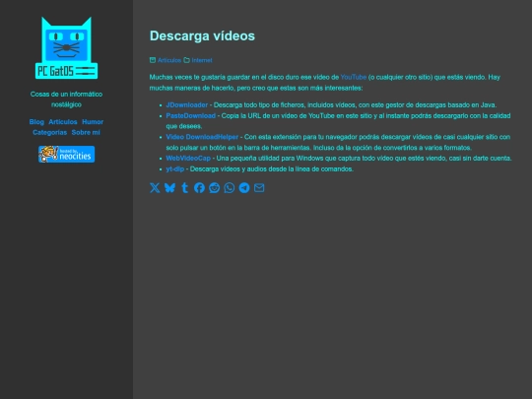
Task: Click the PC GatOS cat logo
Action: pyautogui.click(x=67, y=48)
